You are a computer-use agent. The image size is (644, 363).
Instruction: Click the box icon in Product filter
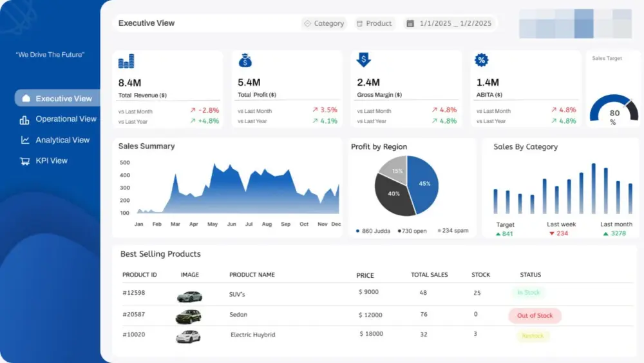click(x=360, y=24)
